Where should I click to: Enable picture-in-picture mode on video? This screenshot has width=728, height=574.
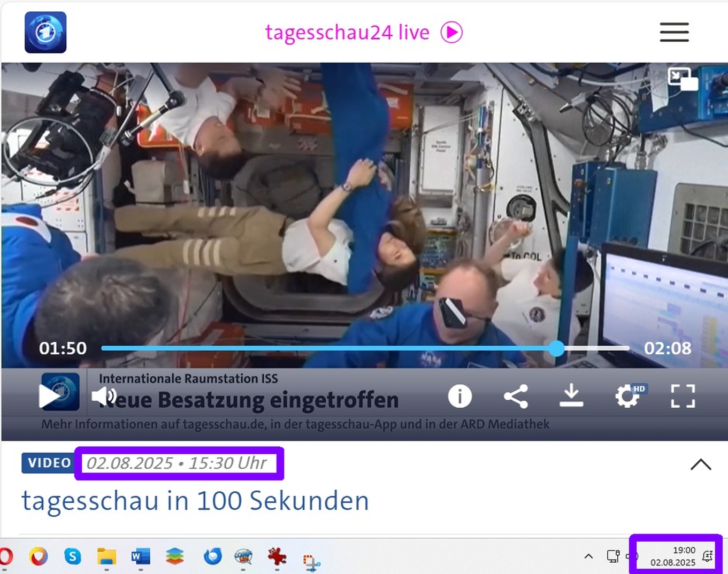(683, 79)
